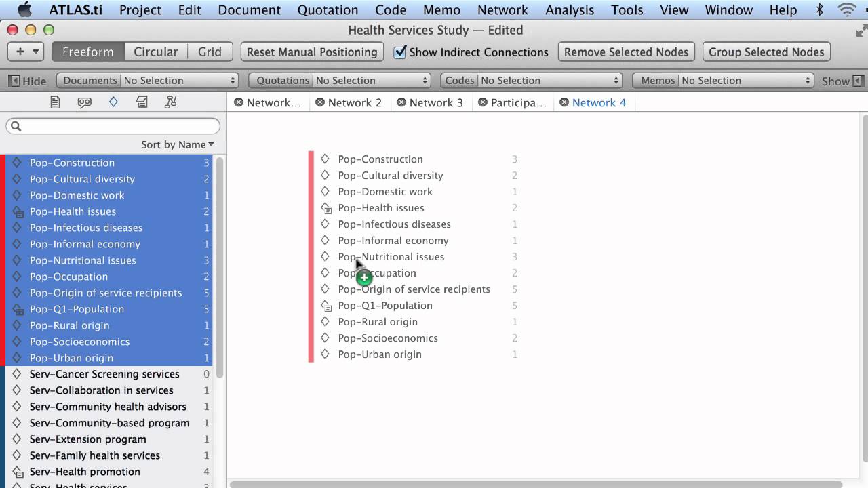
Task: Click the Serv-Health promotion code icon in sidebar
Action: click(18, 472)
